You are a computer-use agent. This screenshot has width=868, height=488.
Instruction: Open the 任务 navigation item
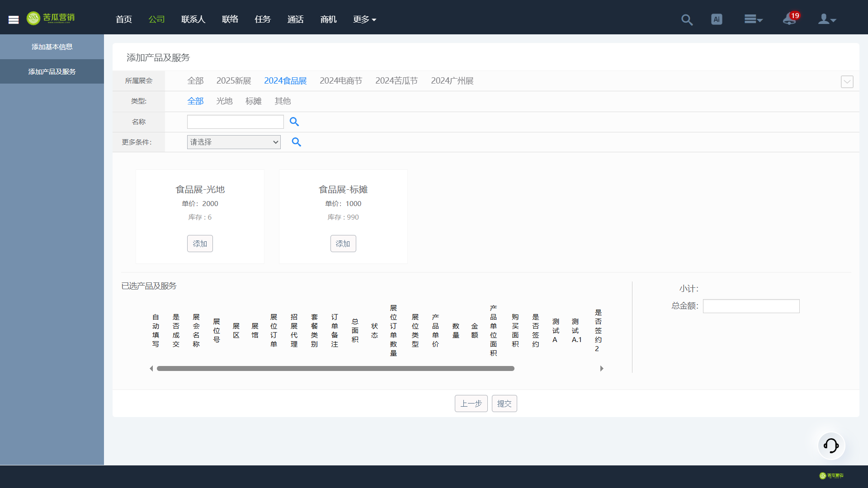(262, 19)
